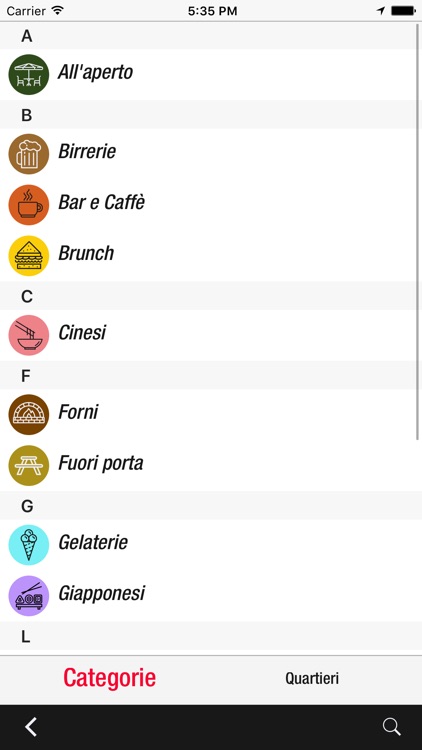
Task: Select the Cinesi category text
Action: (x=82, y=332)
